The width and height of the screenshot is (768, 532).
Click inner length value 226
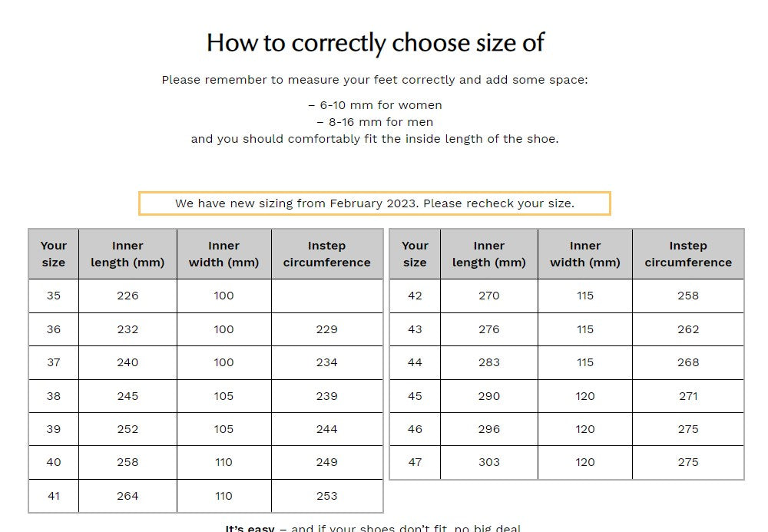coord(127,296)
